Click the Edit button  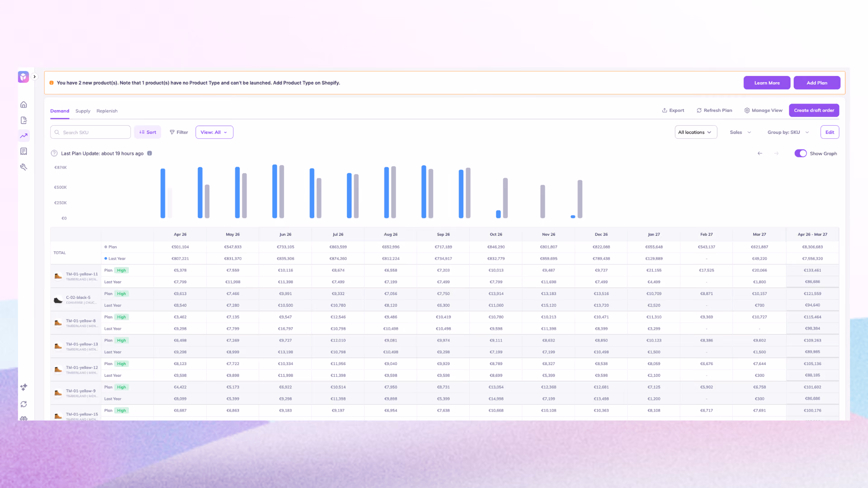click(830, 132)
